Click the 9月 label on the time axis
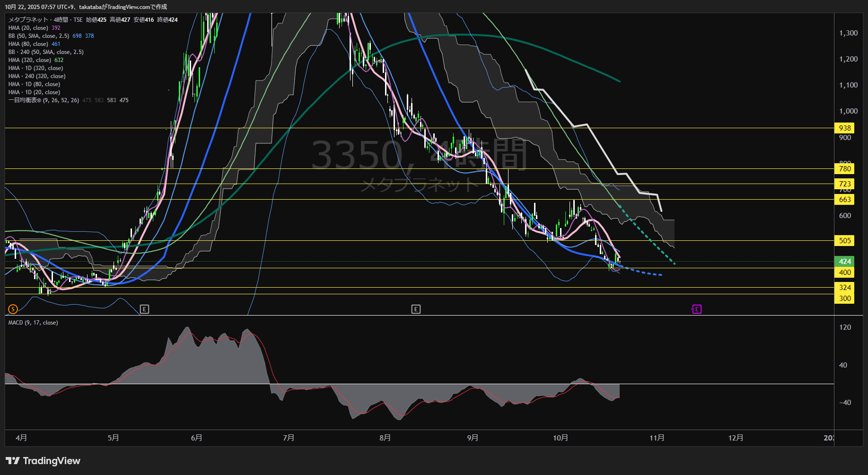This screenshot has width=868, height=475. point(473,438)
